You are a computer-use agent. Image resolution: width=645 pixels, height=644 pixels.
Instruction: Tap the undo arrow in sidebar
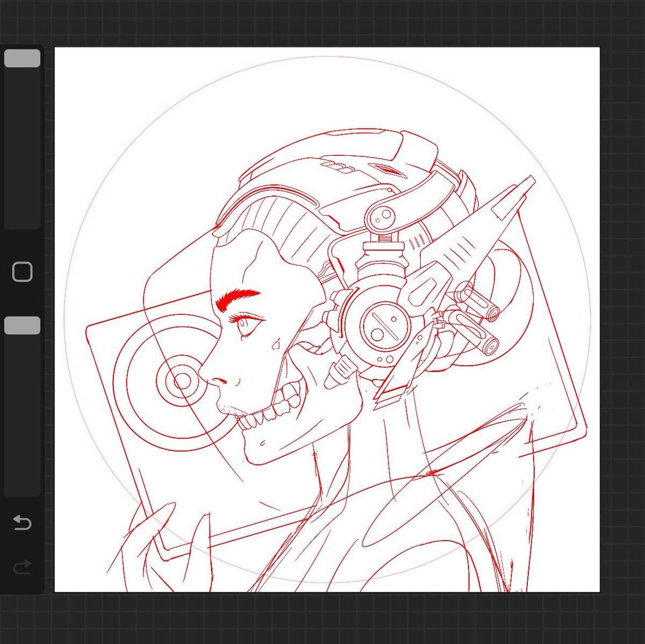point(22,522)
